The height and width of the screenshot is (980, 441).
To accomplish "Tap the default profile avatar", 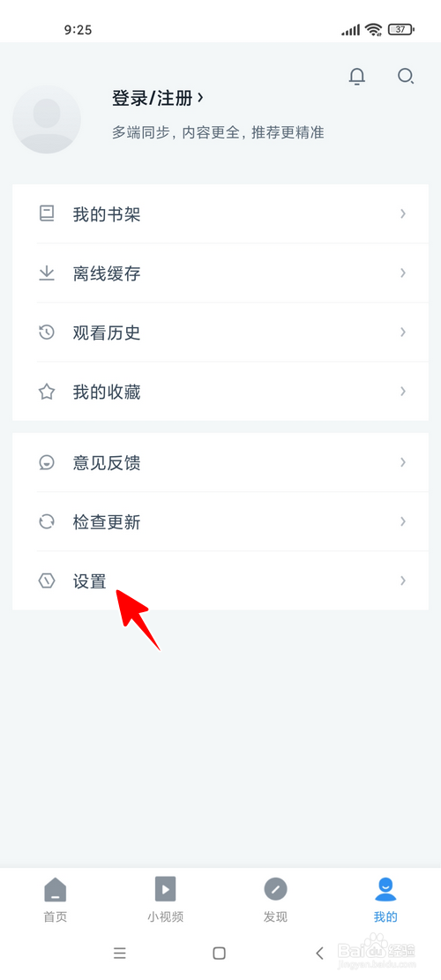I will [47, 119].
